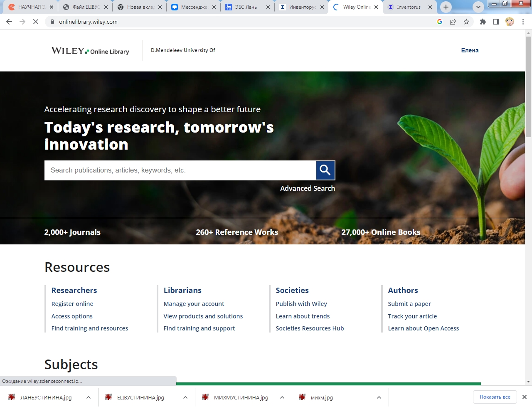The image size is (532, 409).
Task: Open the new tab plus button
Action: click(x=446, y=7)
